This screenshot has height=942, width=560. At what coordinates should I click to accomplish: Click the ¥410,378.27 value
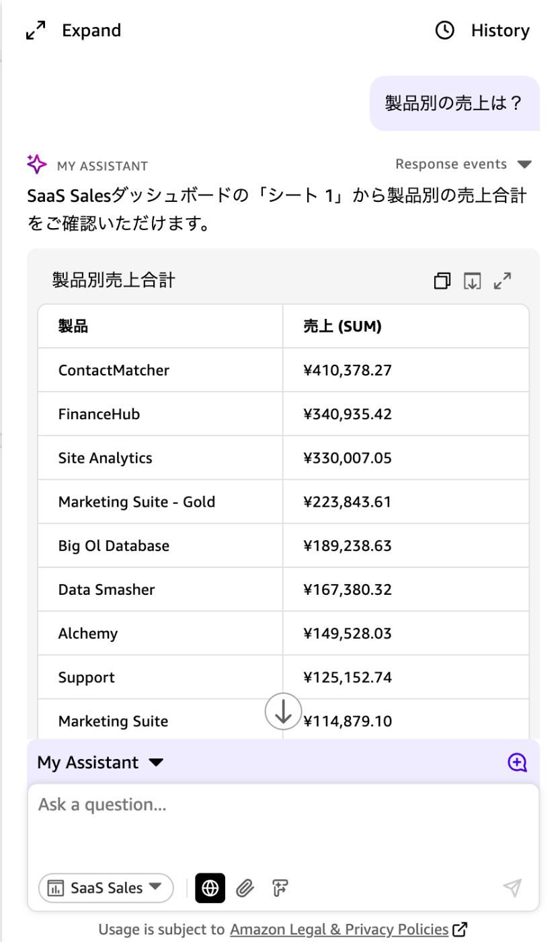[x=348, y=370]
